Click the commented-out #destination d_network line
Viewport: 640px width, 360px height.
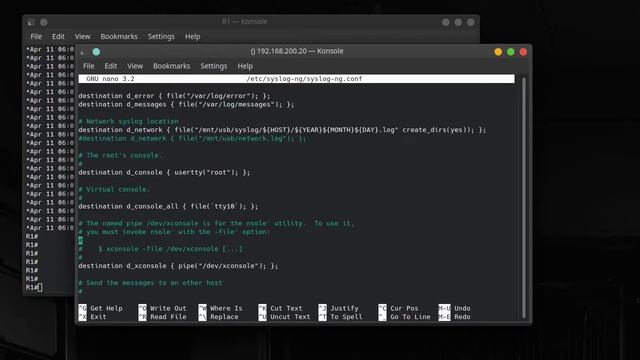(192, 138)
